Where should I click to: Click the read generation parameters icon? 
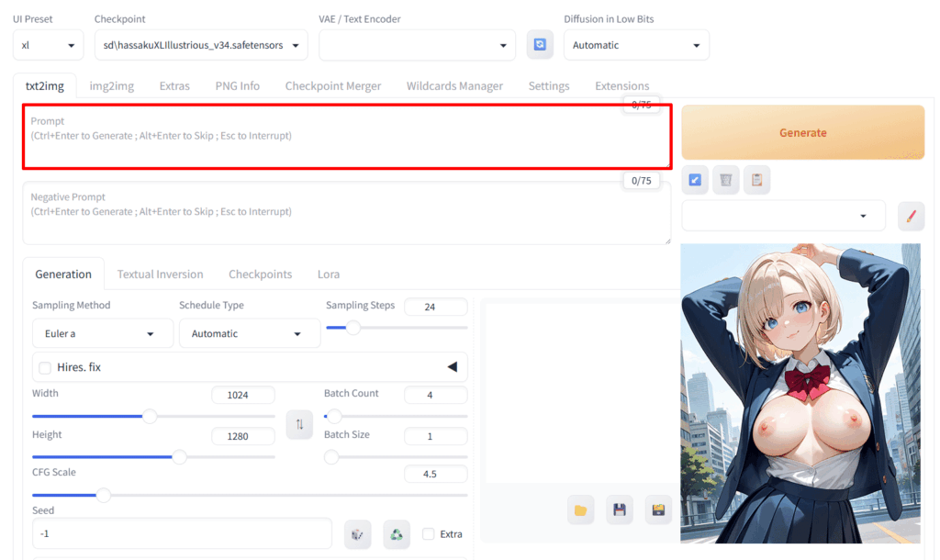[695, 180]
